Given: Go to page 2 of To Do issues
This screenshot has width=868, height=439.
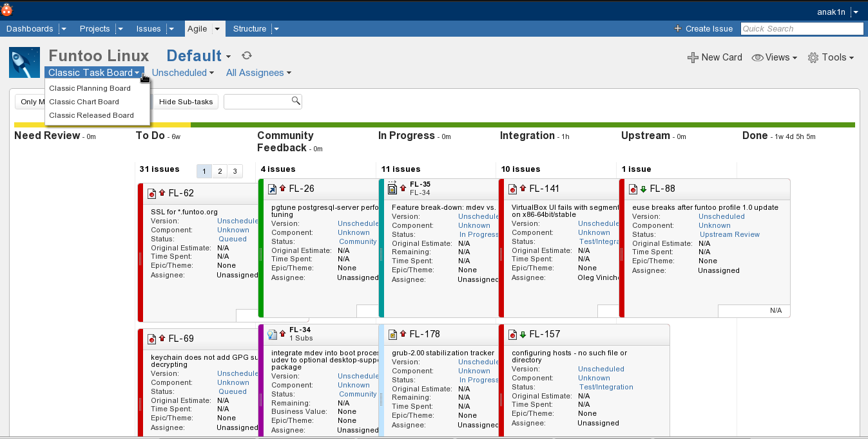Looking at the screenshot, I should pos(220,171).
